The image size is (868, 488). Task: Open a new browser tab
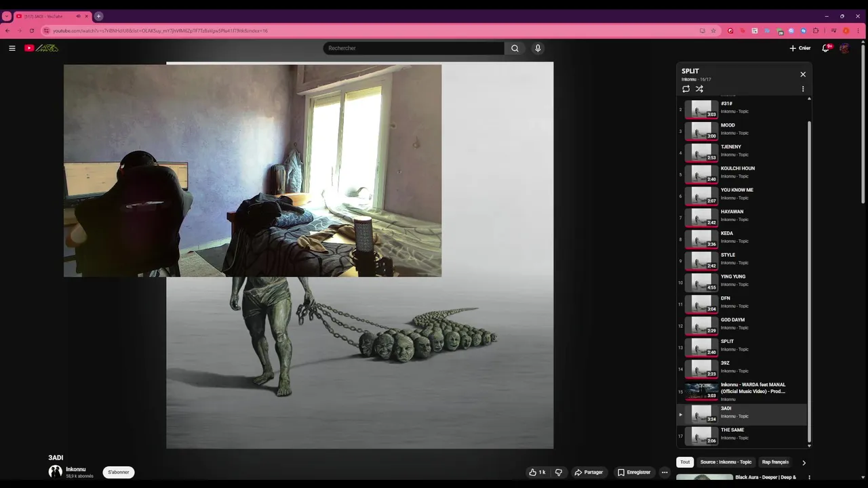98,16
